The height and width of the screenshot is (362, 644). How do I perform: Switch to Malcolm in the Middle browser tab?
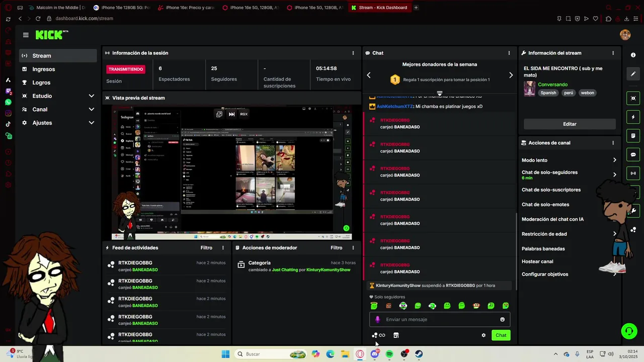pos(56,8)
